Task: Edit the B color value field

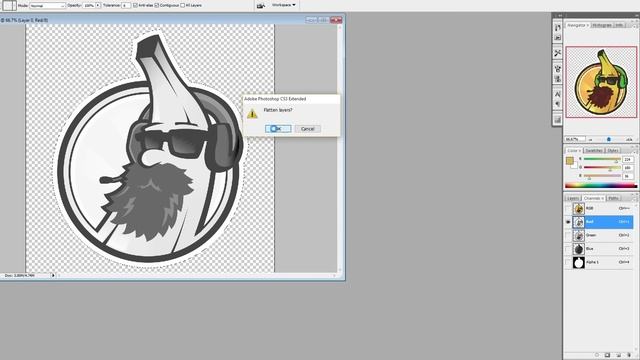Action: click(x=628, y=176)
